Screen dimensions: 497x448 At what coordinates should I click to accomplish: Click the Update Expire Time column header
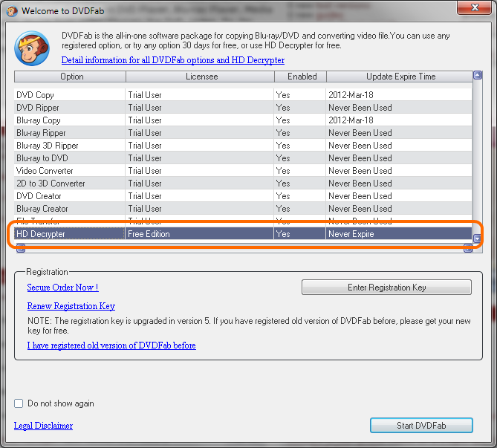point(400,77)
